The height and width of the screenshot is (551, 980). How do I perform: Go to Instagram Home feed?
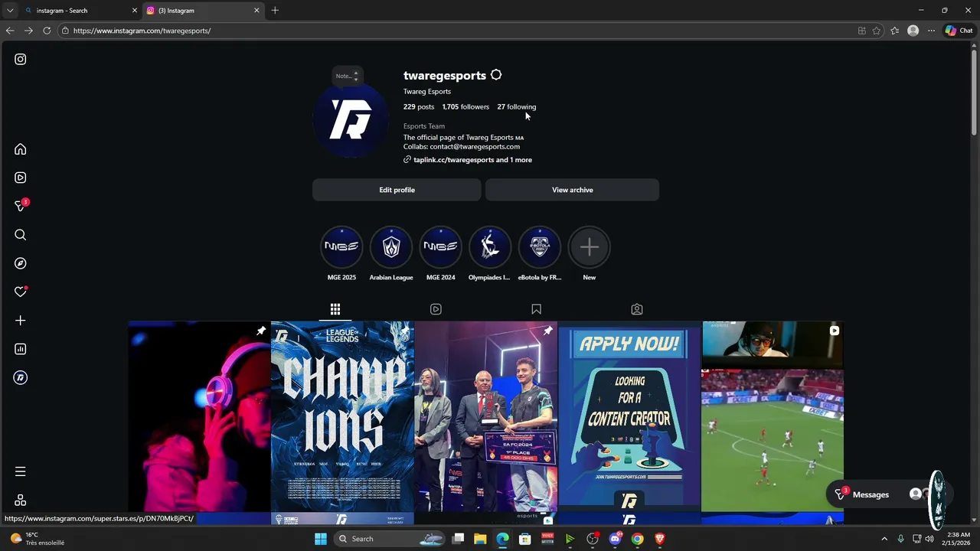click(x=21, y=149)
